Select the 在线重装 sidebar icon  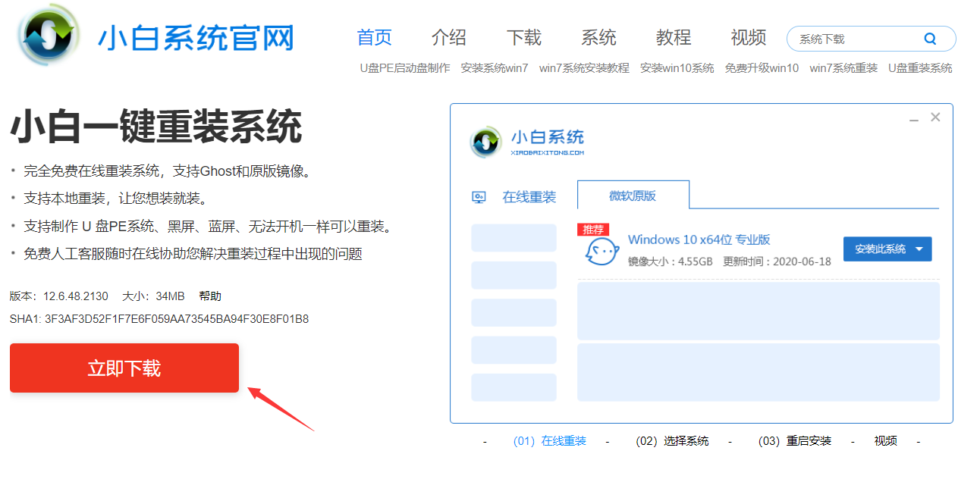click(x=480, y=196)
